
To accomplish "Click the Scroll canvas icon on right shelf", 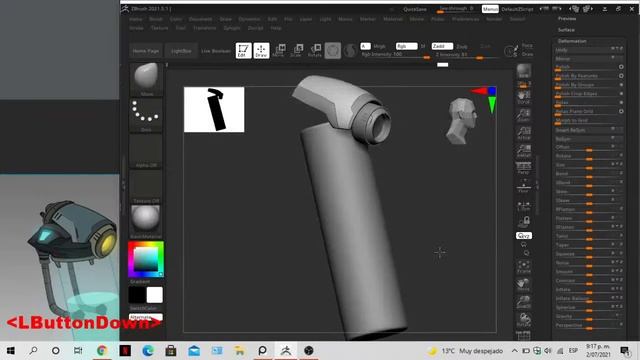I will tap(524, 97).
